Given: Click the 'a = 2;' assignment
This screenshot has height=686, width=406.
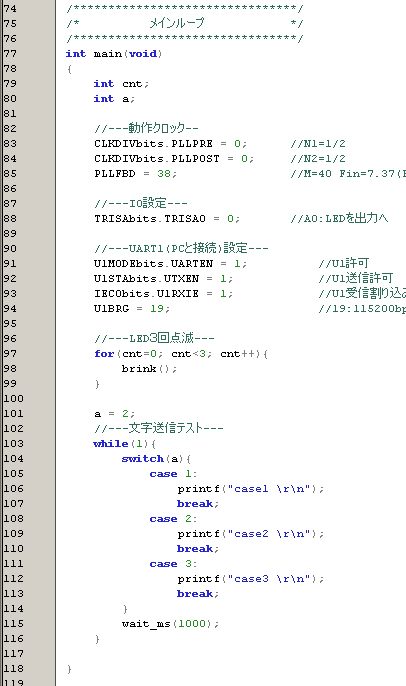Looking at the screenshot, I should point(115,413).
